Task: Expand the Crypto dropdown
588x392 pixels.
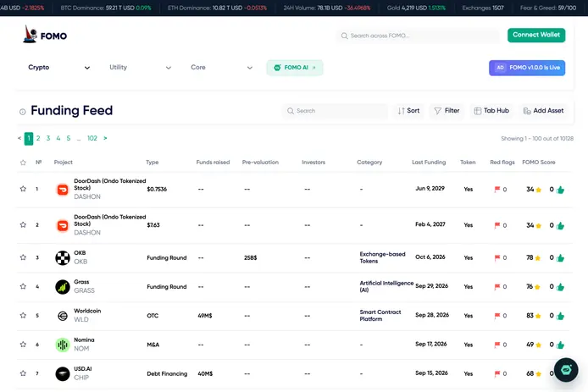Action: (x=58, y=68)
